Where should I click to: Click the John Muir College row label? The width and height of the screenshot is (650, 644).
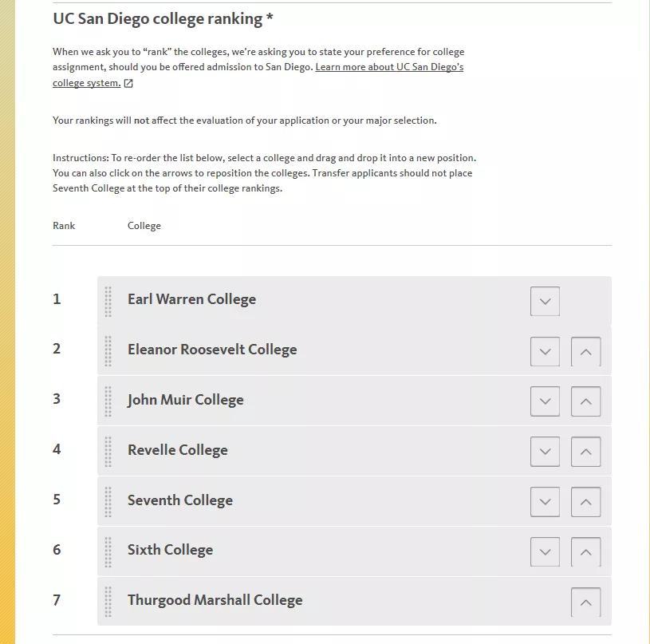coord(185,400)
